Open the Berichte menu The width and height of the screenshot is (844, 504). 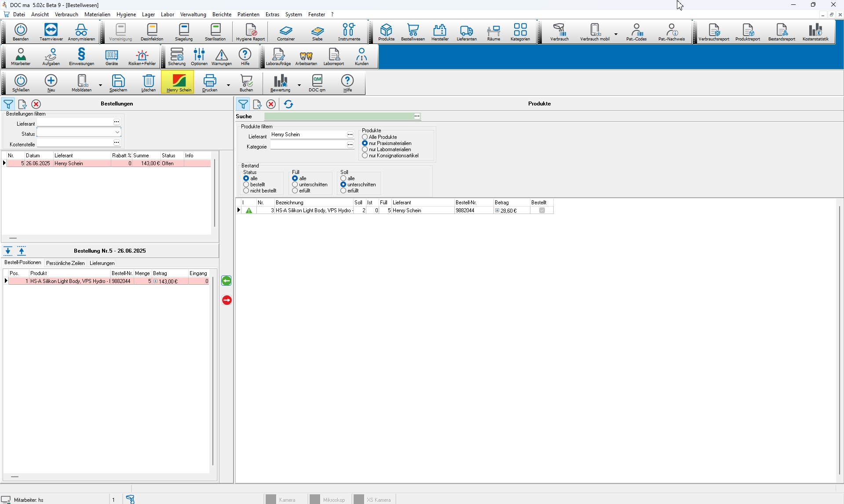pyautogui.click(x=222, y=15)
